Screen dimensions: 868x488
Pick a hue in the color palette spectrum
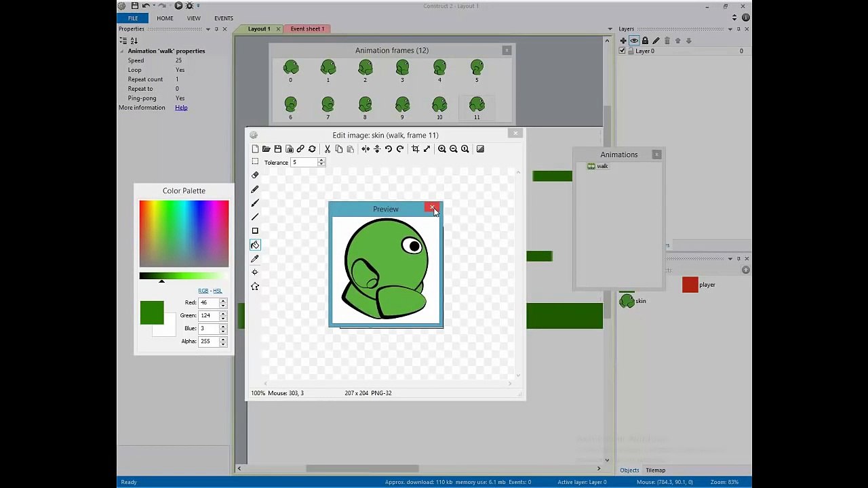(x=184, y=234)
